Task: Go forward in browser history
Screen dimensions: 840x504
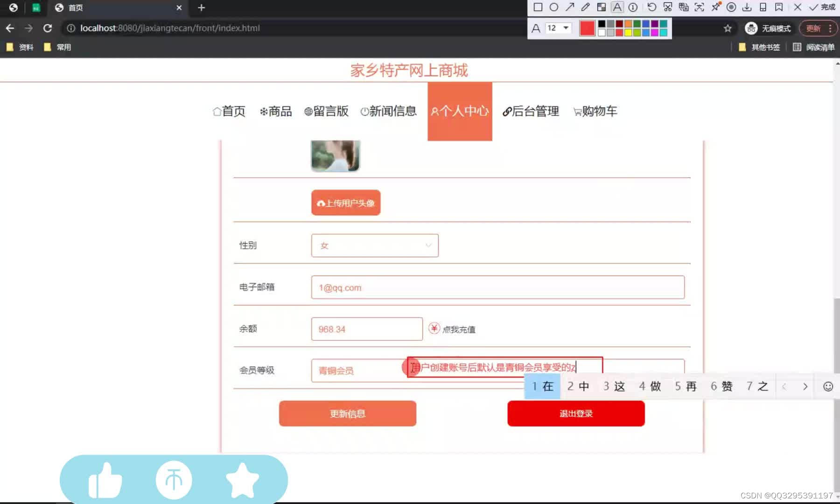Action: 28,28
